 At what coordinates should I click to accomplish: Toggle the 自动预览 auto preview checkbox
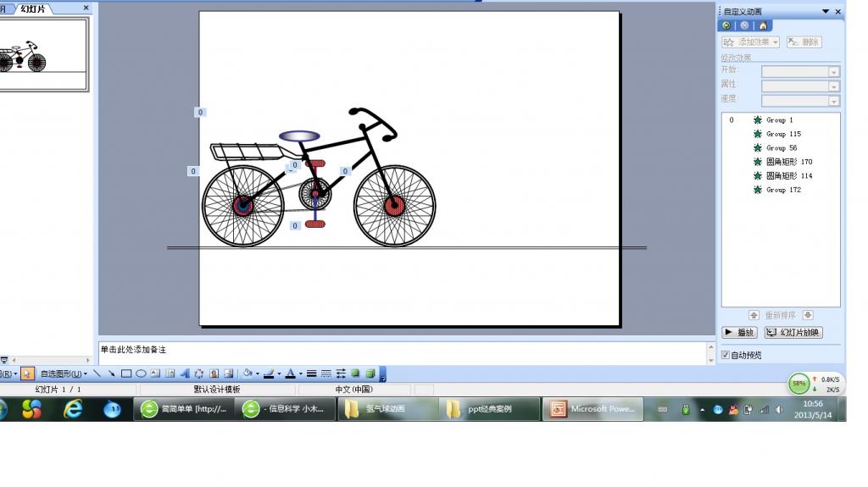pos(726,355)
